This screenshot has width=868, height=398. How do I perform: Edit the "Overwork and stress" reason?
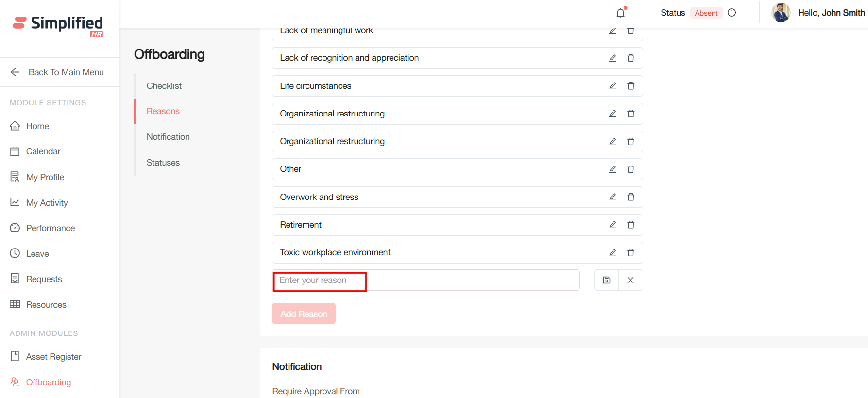[x=613, y=197]
